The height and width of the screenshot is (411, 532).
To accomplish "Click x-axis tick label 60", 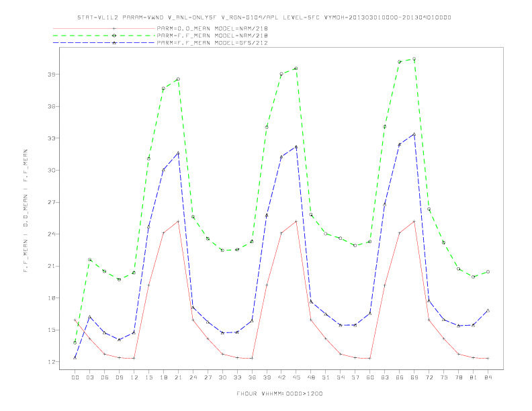I will point(370,377).
